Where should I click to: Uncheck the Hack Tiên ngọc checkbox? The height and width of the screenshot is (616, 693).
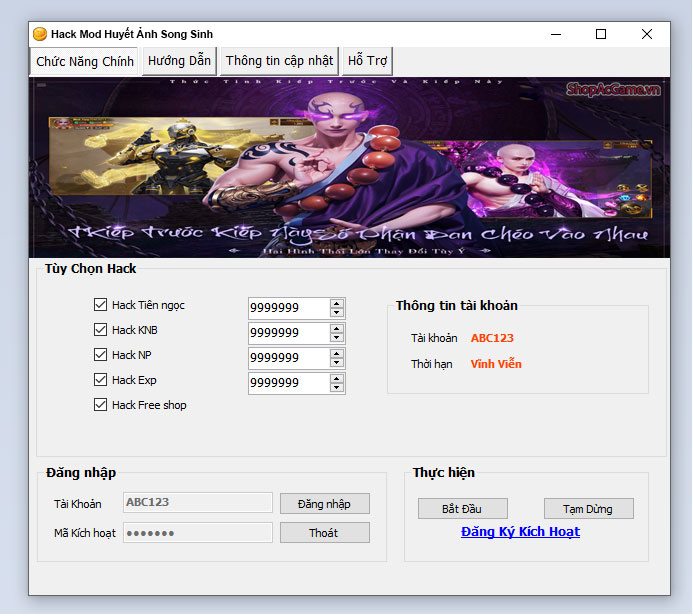point(100,304)
